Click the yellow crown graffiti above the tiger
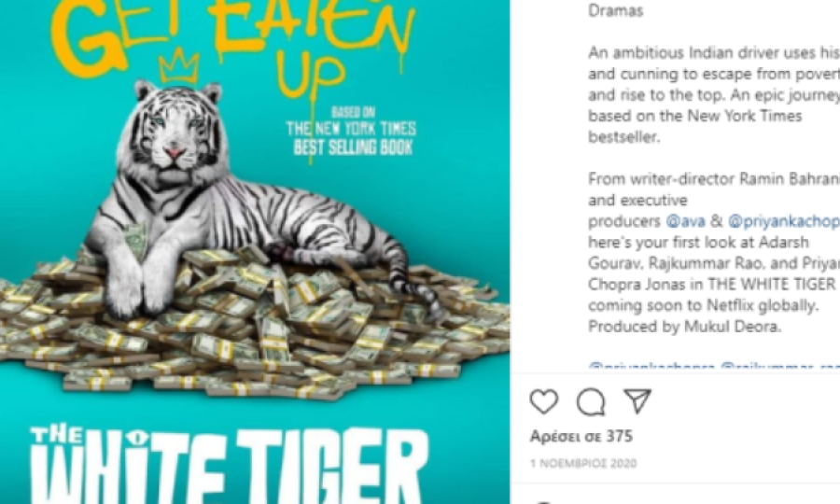Image resolution: width=840 pixels, height=504 pixels. (179, 66)
